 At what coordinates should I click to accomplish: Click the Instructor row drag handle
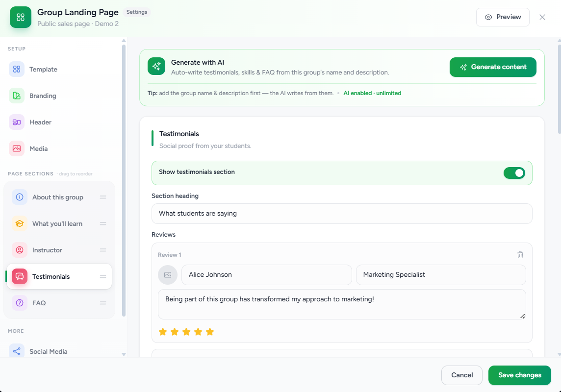[x=103, y=250]
